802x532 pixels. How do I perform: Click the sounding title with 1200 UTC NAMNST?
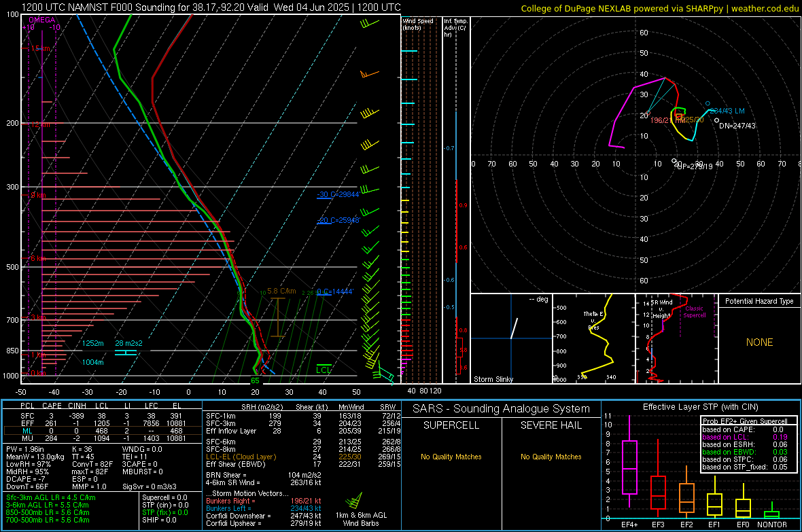click(211, 7)
